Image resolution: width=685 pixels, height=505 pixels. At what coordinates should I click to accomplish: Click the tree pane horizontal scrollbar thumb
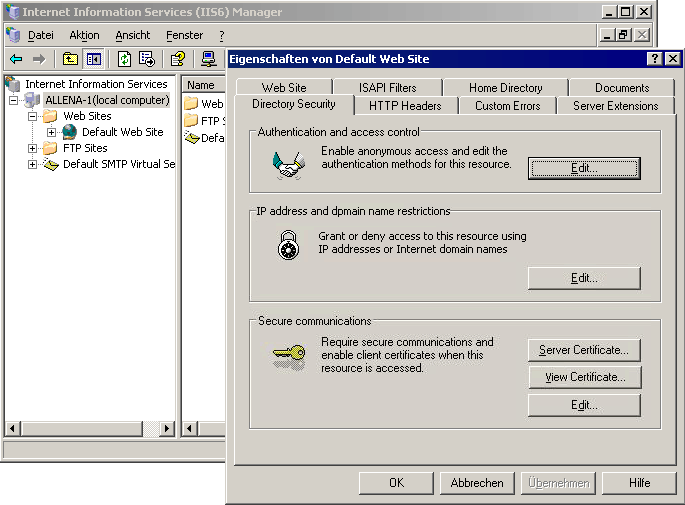point(82,429)
